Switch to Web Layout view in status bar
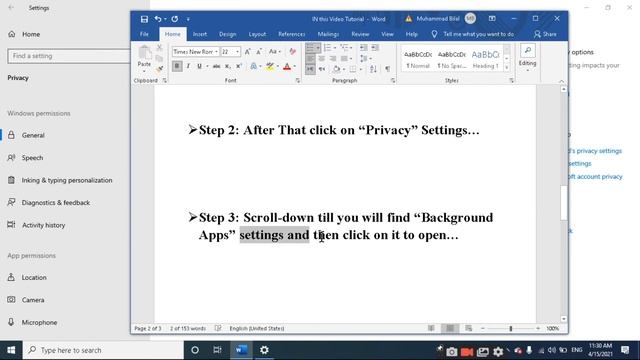 point(469,328)
